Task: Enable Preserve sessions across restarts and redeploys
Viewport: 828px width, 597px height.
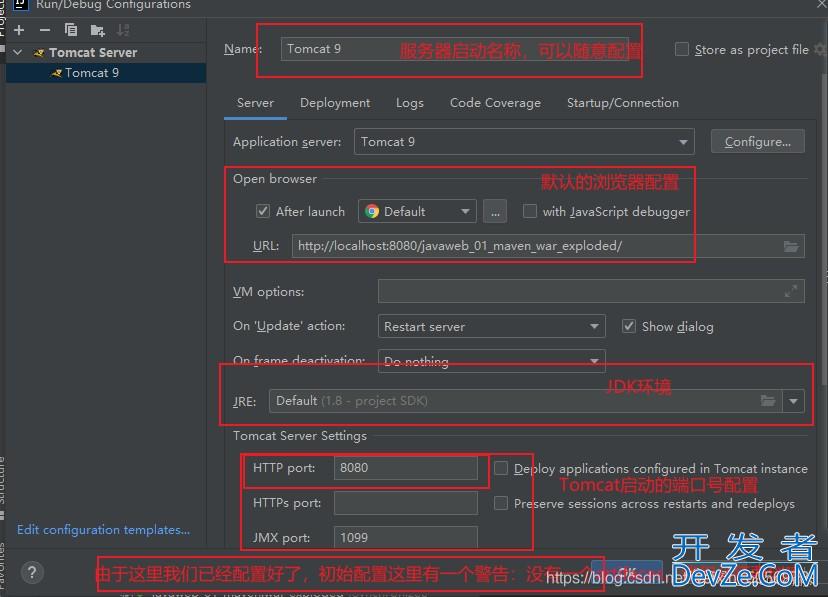Action: (501, 503)
